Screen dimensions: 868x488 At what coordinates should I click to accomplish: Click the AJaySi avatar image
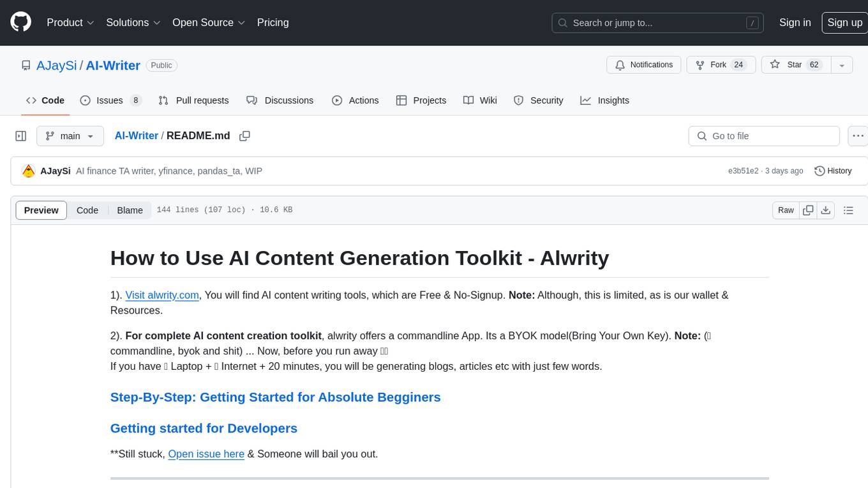(28, 171)
